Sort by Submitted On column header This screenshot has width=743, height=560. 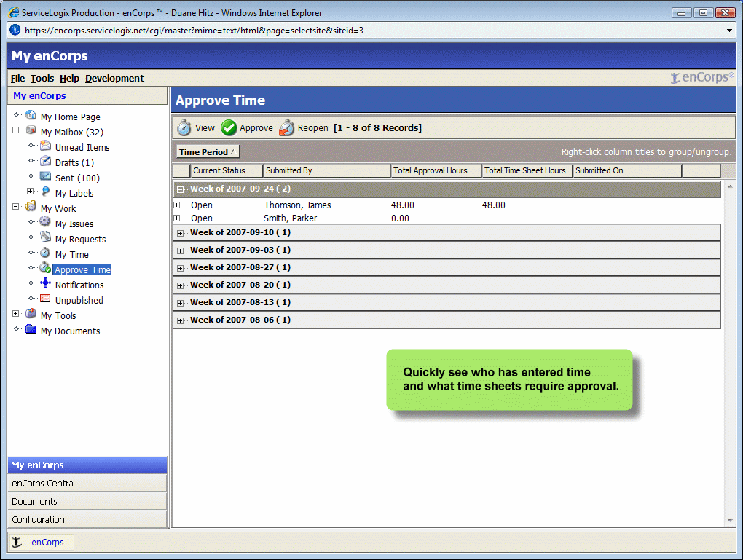pyautogui.click(x=627, y=170)
